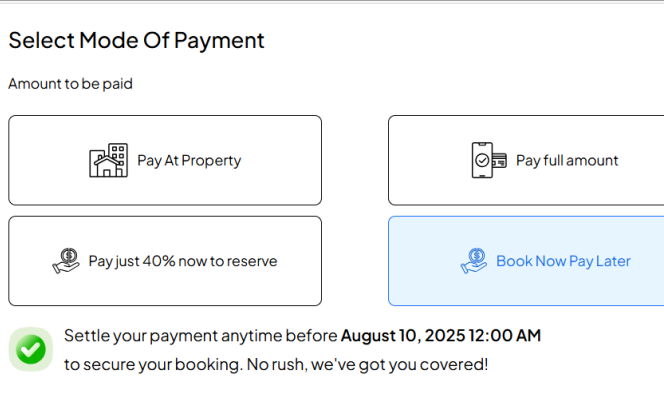The width and height of the screenshot is (664, 416).
Task: Click the 40% now to reserve text
Action: [x=210, y=261]
